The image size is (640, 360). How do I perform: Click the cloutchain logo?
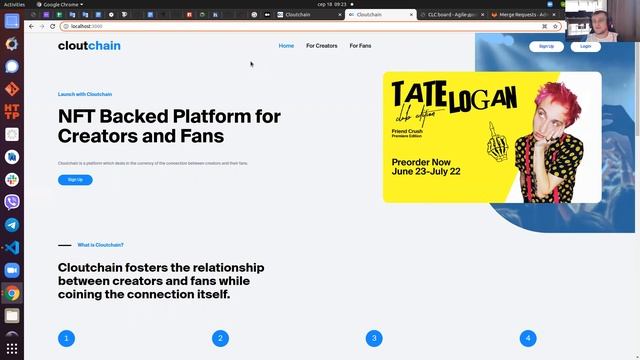89,46
